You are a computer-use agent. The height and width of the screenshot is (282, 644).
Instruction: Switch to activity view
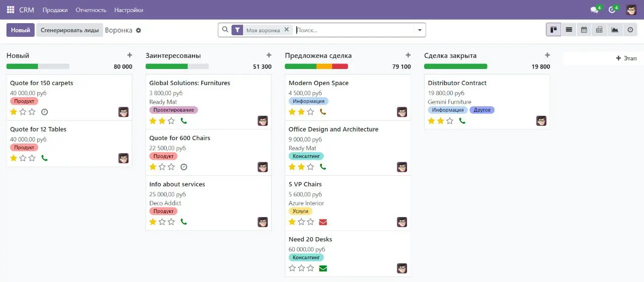(x=630, y=30)
